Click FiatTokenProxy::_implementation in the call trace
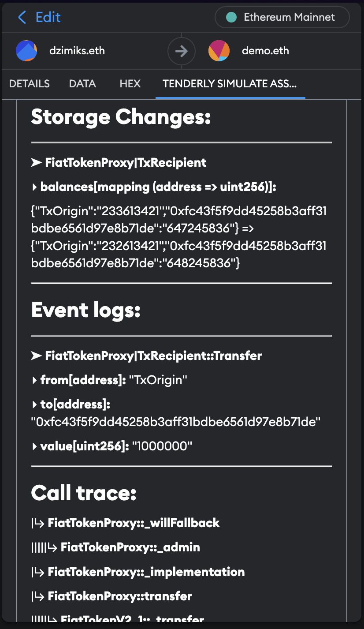364x629 pixels. [145, 572]
